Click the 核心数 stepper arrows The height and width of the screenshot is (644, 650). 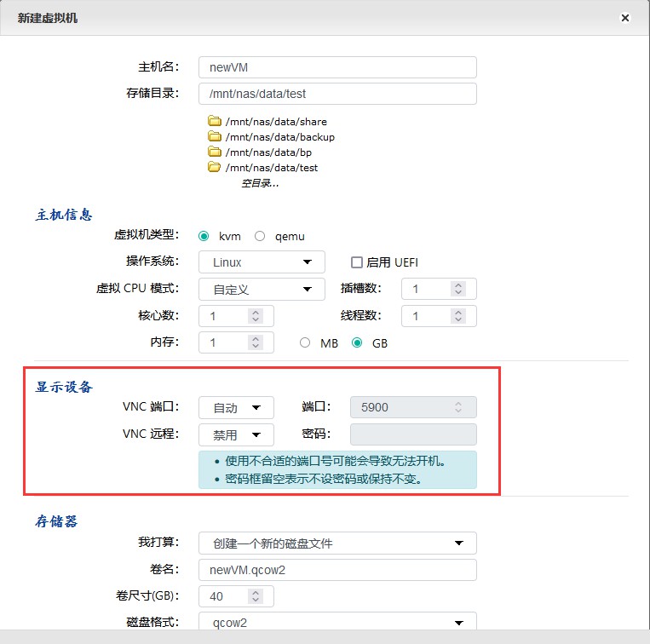256,316
